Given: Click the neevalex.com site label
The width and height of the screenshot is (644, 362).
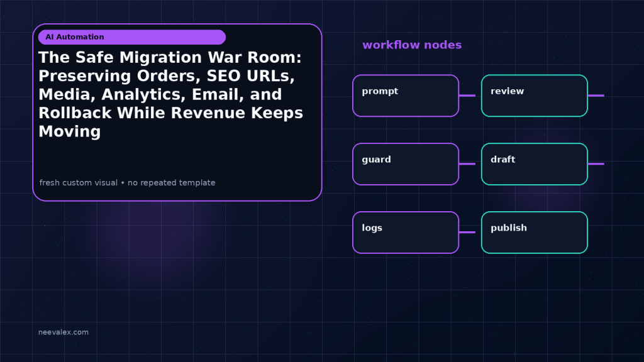Looking at the screenshot, I should click(x=64, y=332).
